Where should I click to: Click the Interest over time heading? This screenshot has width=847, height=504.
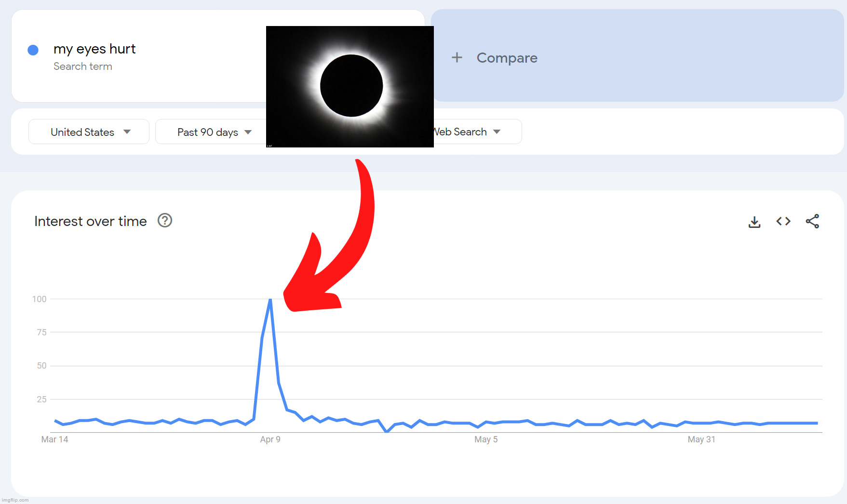coord(91,221)
